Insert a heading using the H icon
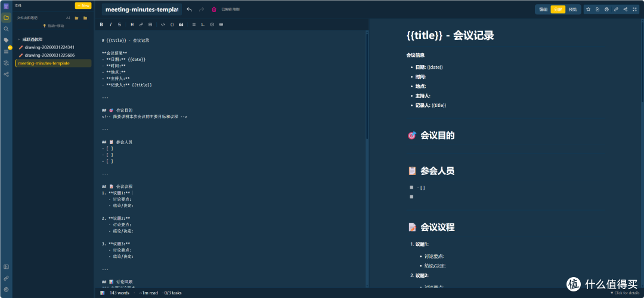 click(132, 24)
